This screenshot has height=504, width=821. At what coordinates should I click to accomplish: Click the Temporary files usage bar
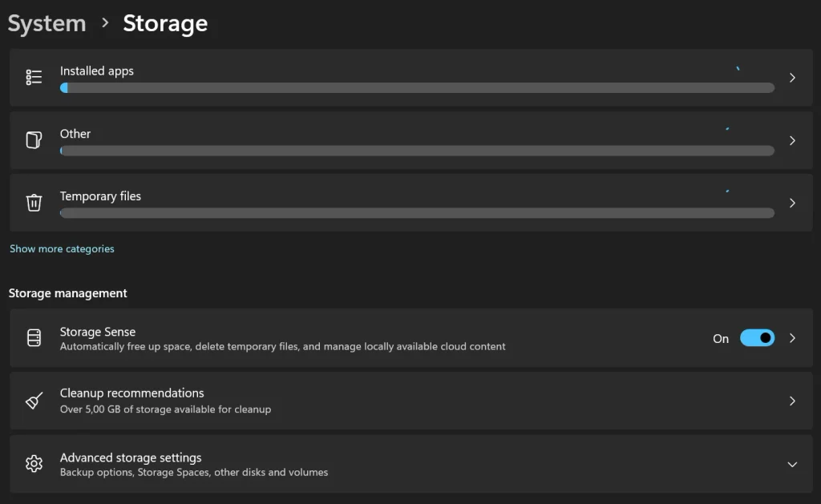[417, 213]
